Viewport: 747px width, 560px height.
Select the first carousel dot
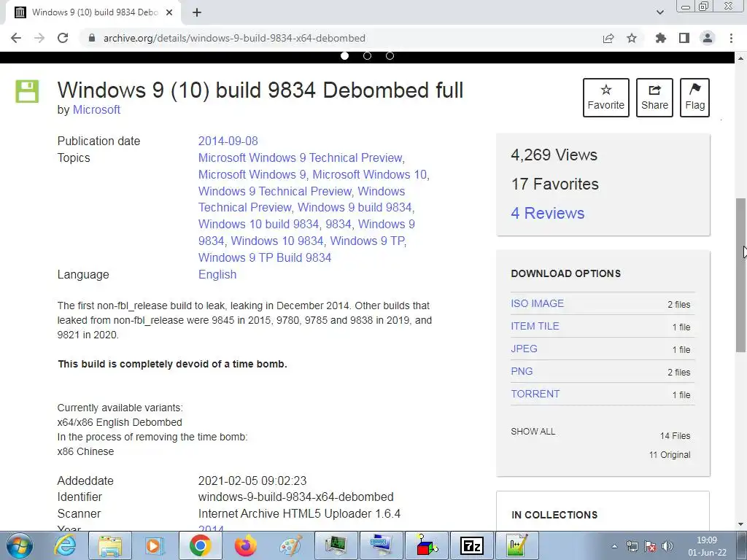coord(345,55)
